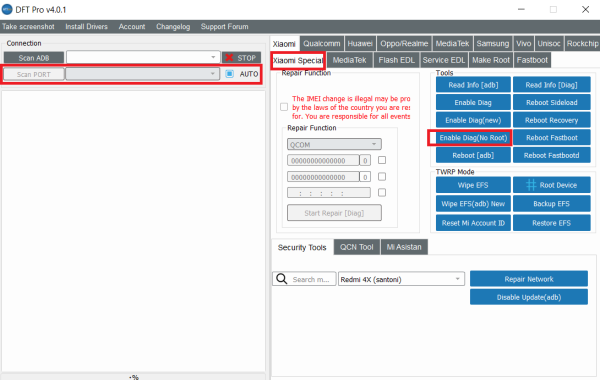Click the Repair Network button
The height and width of the screenshot is (380, 600).
click(x=529, y=279)
